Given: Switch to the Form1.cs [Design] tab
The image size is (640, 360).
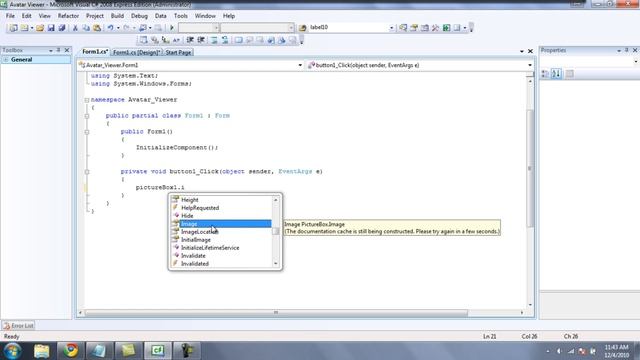Looking at the screenshot, I should point(136,52).
